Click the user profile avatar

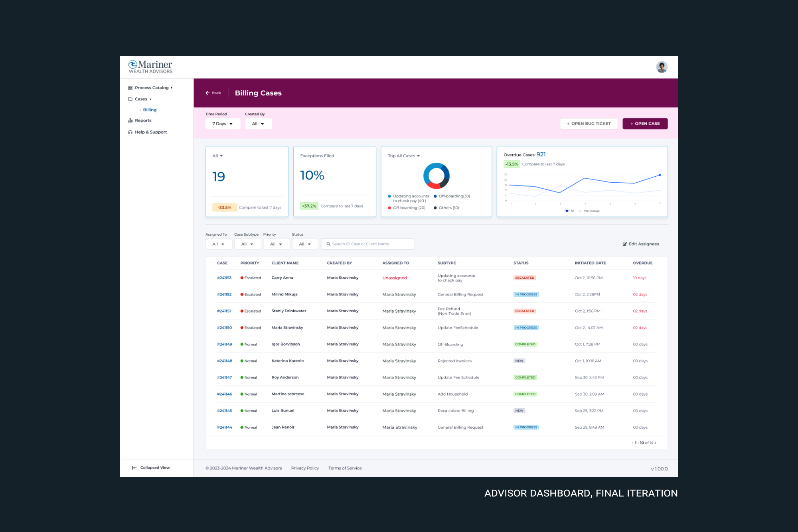tap(662, 67)
